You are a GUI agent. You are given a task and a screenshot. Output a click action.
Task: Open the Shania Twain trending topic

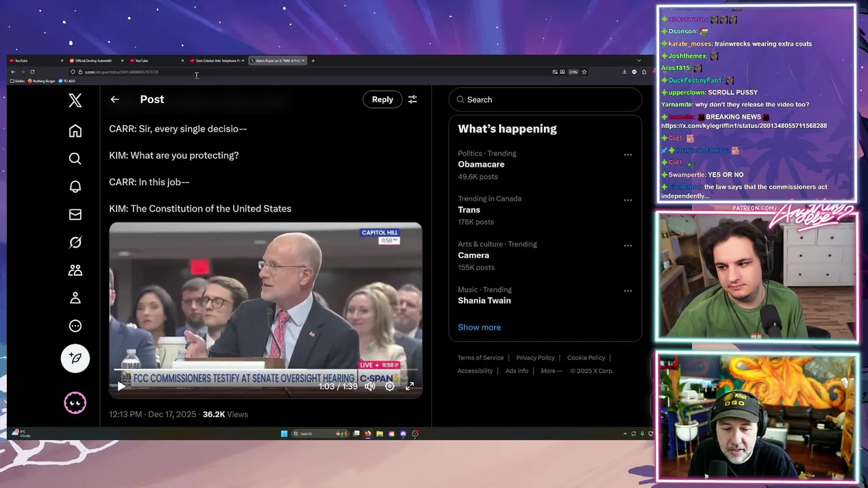484,300
